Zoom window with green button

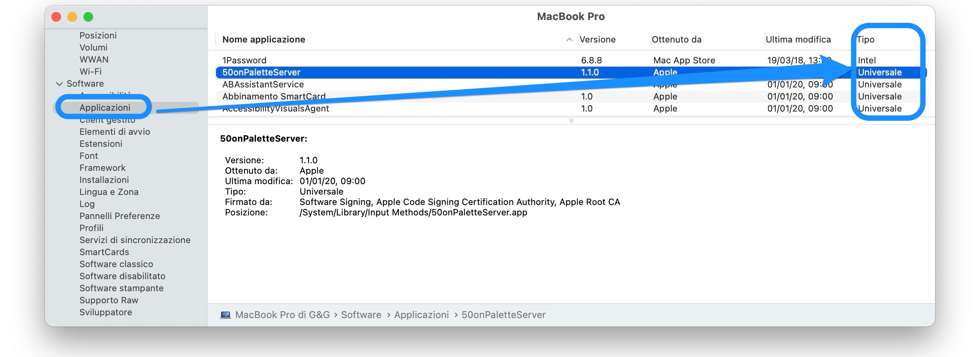pos(88,17)
